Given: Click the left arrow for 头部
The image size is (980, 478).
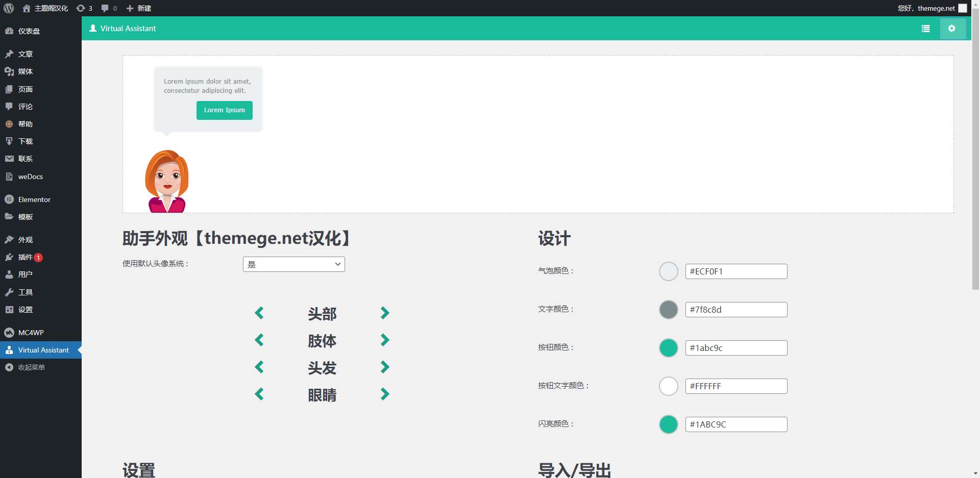Looking at the screenshot, I should click(259, 313).
